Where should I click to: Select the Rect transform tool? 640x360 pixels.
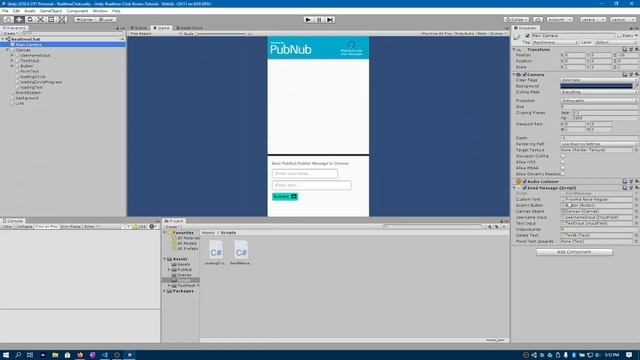(x=51, y=20)
